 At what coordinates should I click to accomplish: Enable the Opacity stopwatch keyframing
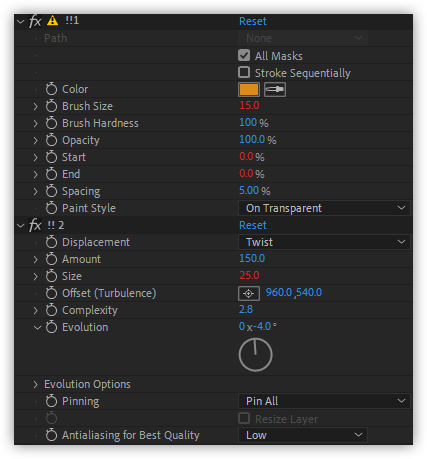tap(51, 140)
